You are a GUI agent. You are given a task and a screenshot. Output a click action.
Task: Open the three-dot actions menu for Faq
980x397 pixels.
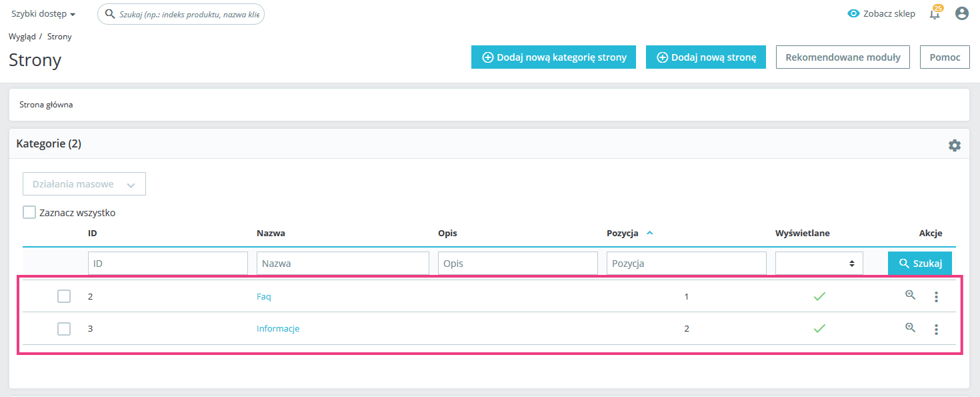click(x=936, y=297)
